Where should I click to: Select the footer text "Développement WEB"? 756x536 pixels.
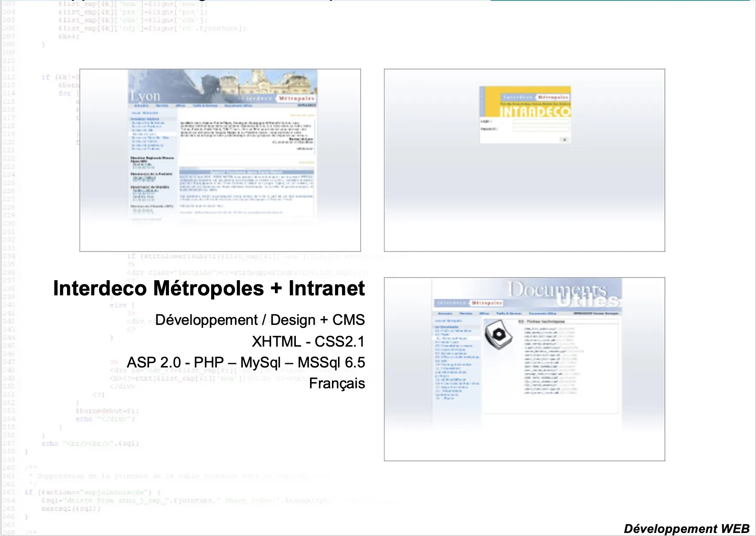point(686,529)
